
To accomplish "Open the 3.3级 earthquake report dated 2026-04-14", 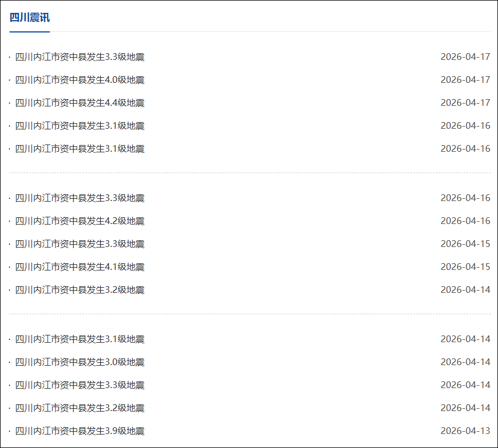I will coord(80,385).
